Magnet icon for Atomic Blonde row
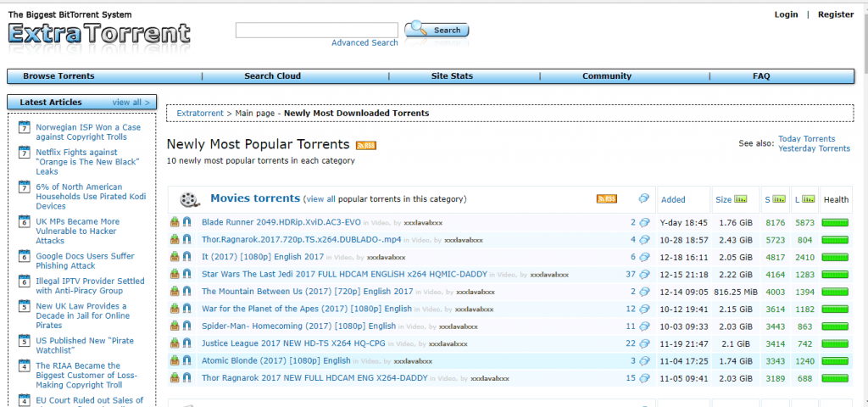Image resolution: width=868 pixels, height=407 pixels. pos(187,361)
